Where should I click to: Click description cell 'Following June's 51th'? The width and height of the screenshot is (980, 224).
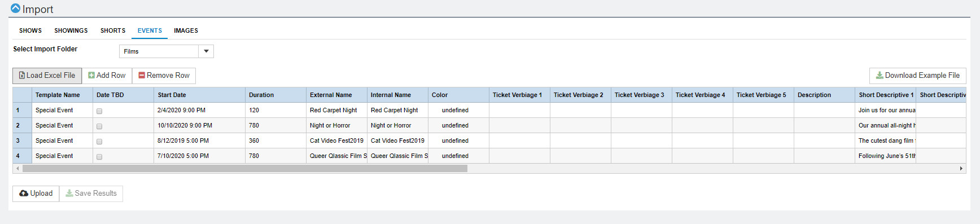(885, 156)
